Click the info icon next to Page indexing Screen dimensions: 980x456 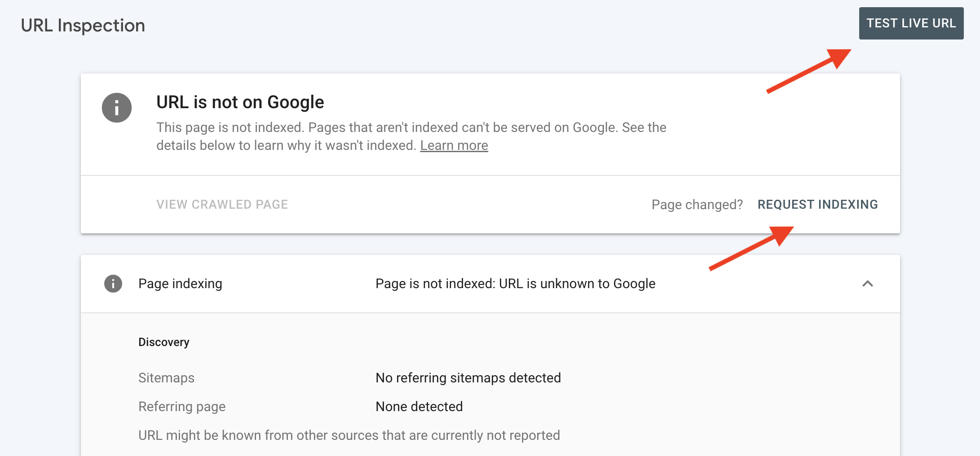pyautogui.click(x=114, y=284)
